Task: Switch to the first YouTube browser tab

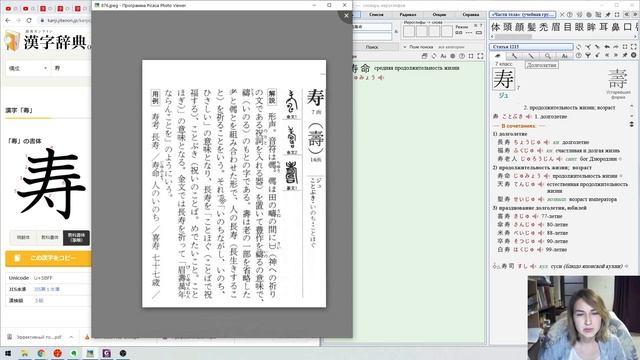Action: point(8,8)
